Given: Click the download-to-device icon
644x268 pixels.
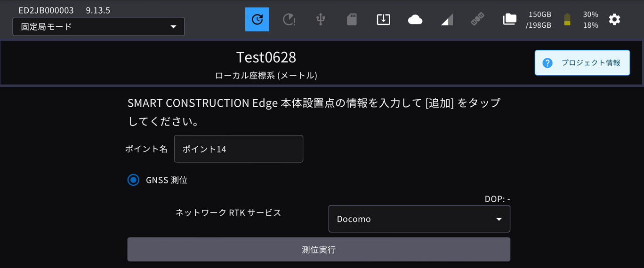Looking at the screenshot, I should point(383,19).
